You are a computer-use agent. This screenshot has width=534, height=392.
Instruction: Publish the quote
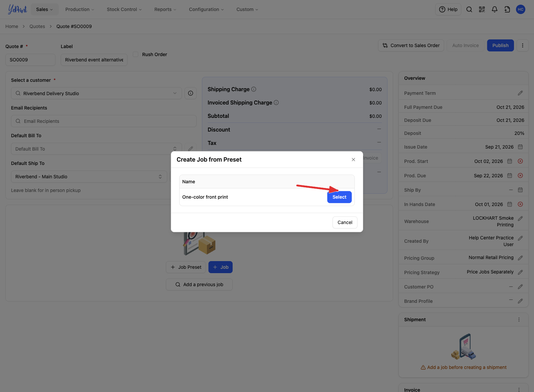(500, 45)
